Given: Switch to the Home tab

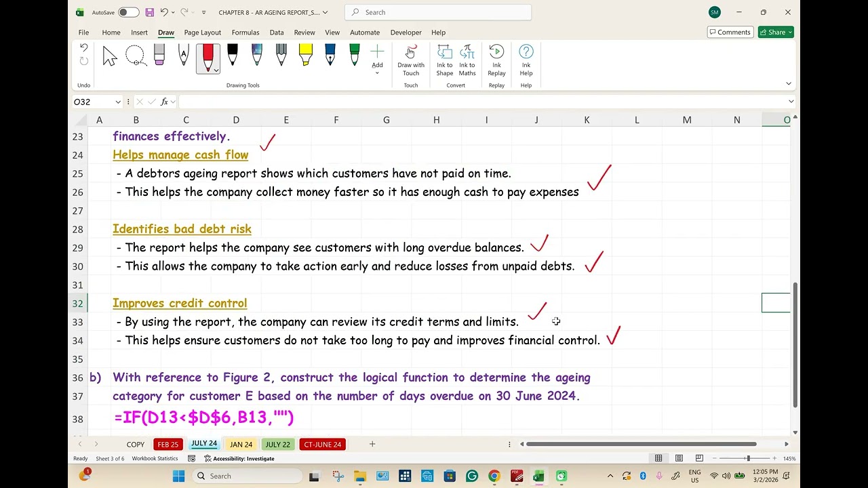Looking at the screenshot, I should [111, 33].
